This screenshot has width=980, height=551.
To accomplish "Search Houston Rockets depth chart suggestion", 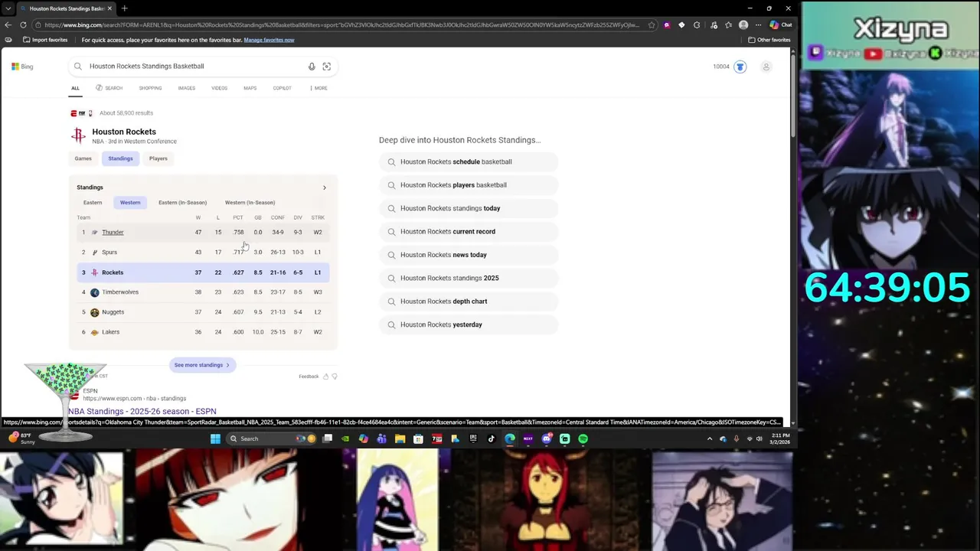I will pyautogui.click(x=469, y=302).
